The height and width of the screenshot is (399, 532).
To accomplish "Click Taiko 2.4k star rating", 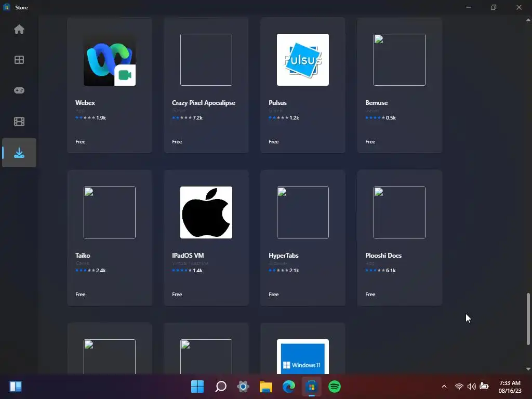I will point(90,270).
